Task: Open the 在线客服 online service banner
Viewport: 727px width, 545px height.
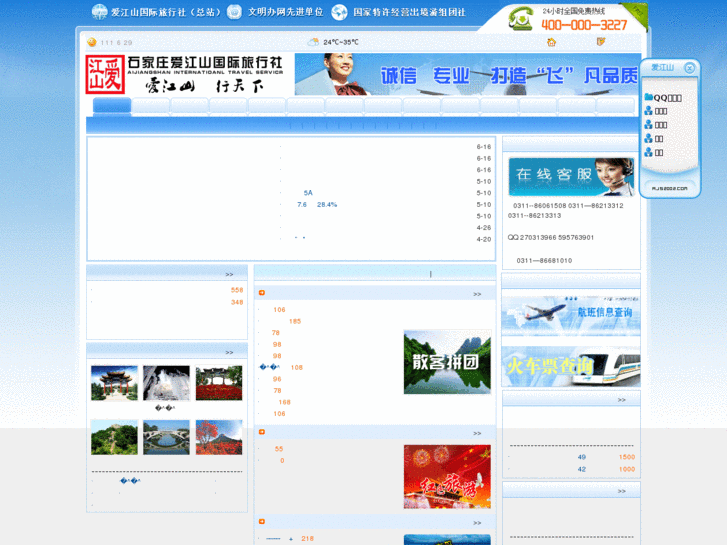Action: click(x=571, y=177)
